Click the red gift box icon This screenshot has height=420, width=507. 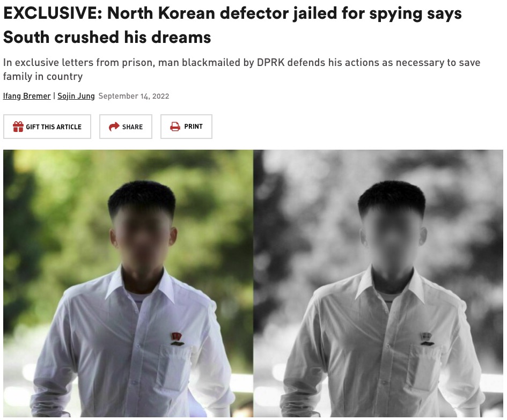tap(18, 127)
